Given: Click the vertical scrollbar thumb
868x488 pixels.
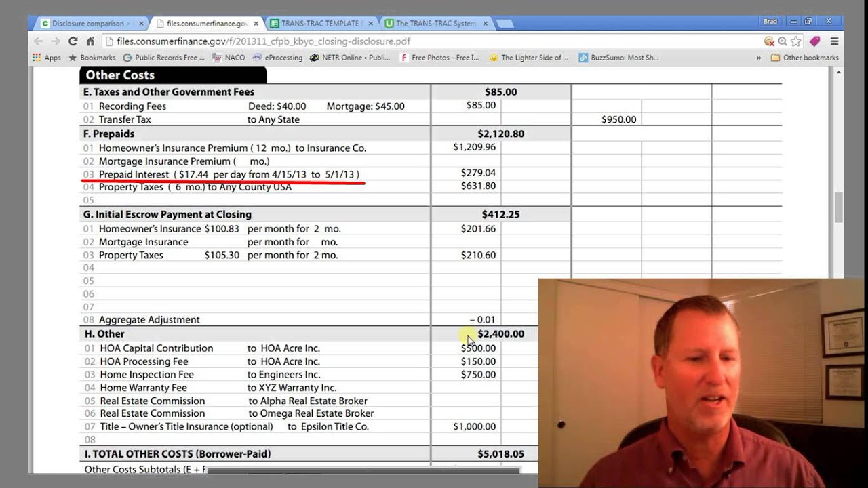Looking at the screenshot, I should click(838, 207).
